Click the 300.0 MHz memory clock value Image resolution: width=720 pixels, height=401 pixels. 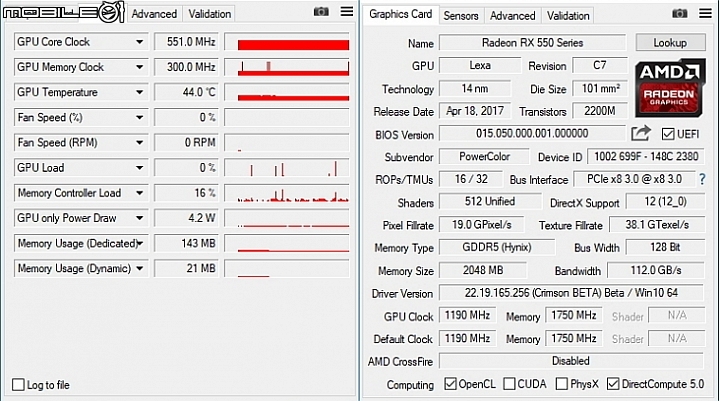click(187, 67)
